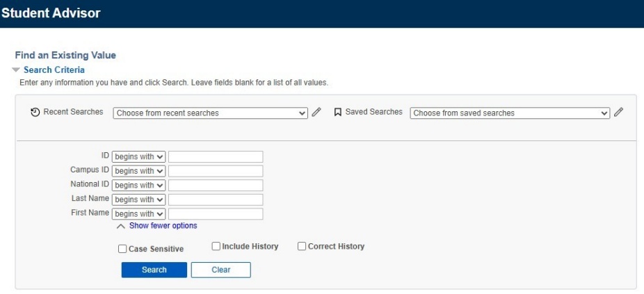
Task: Click the Saved Searches label
Action: 373,112
